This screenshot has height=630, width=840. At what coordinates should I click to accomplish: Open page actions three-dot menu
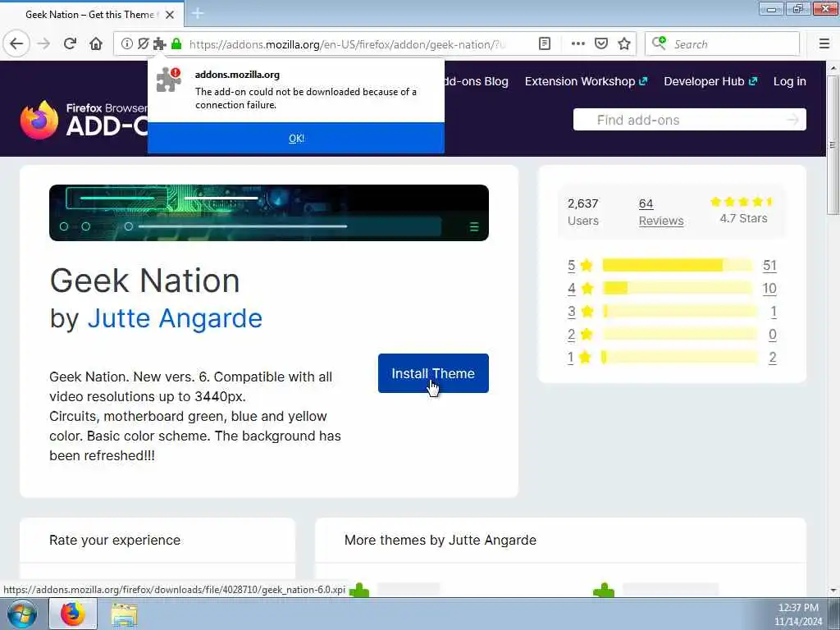click(578, 44)
